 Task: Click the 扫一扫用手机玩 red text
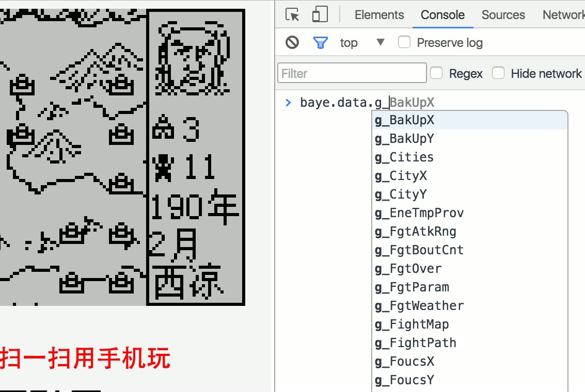(x=85, y=358)
